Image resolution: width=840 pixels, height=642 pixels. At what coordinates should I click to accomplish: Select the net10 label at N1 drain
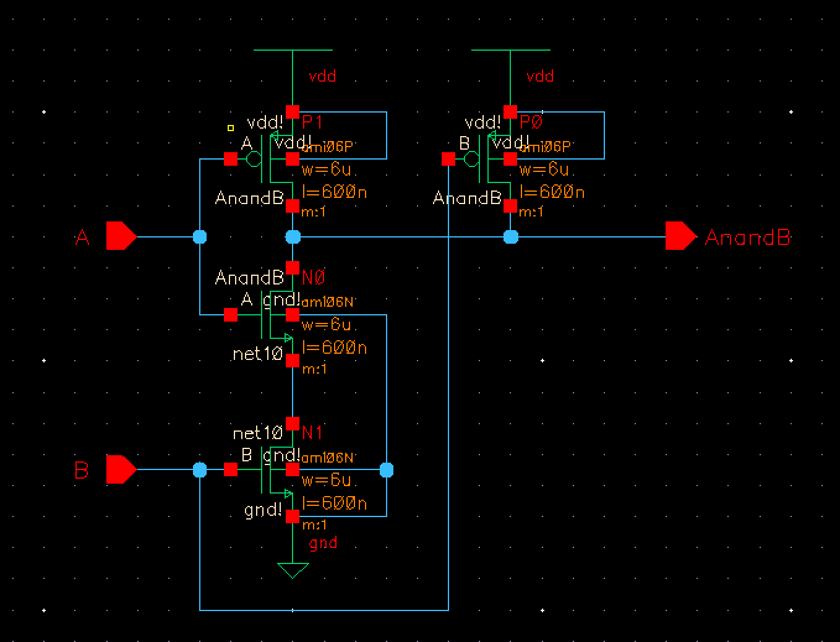tap(258, 433)
